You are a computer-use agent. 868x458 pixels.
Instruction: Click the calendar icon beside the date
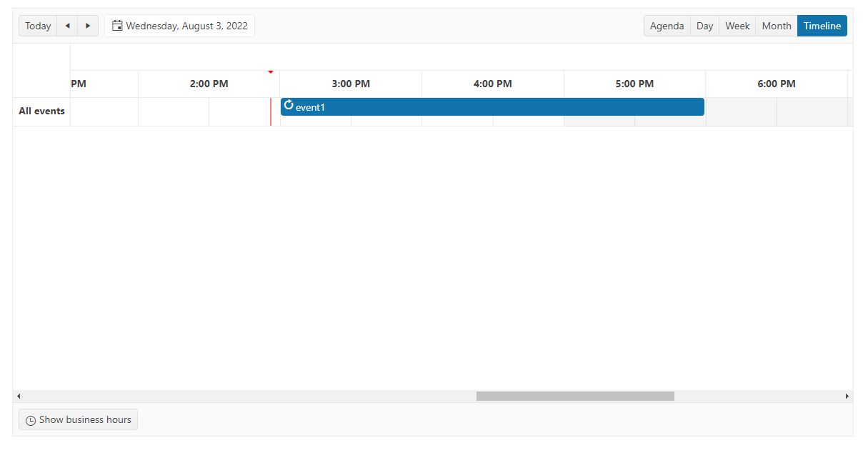(x=117, y=26)
